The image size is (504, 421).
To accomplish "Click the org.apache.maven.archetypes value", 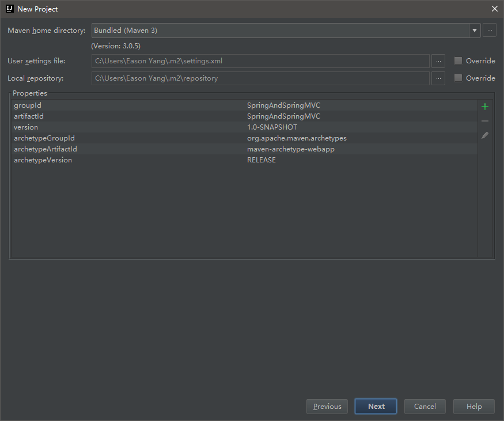I will 297,138.
